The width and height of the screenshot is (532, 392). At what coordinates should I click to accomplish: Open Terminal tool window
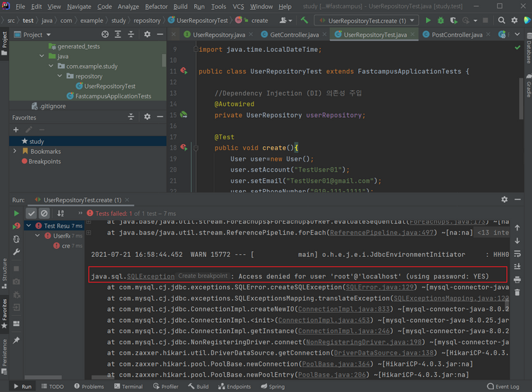128,386
